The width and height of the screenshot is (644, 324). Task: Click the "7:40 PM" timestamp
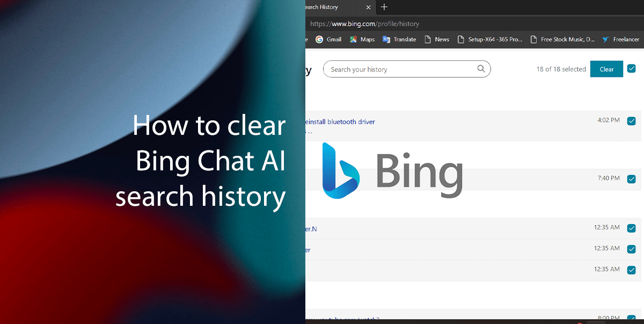click(609, 178)
